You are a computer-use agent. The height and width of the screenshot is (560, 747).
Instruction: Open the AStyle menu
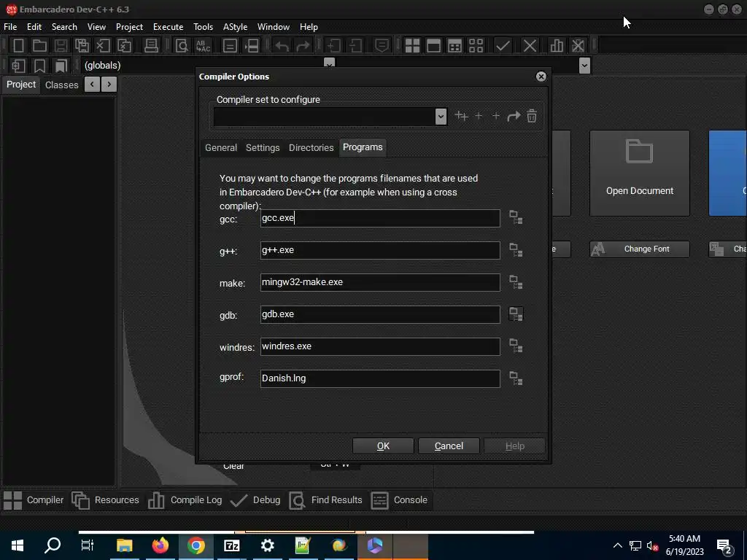235,27
